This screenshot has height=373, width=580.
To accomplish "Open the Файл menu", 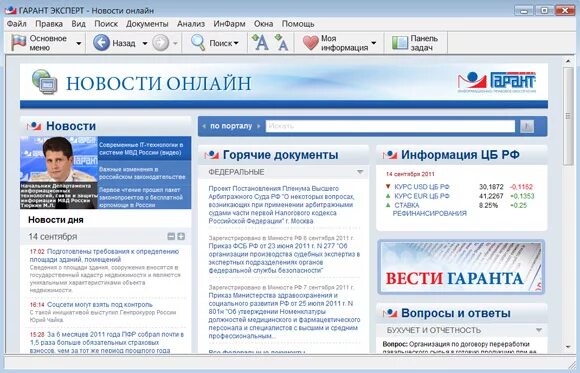I will tap(17, 24).
